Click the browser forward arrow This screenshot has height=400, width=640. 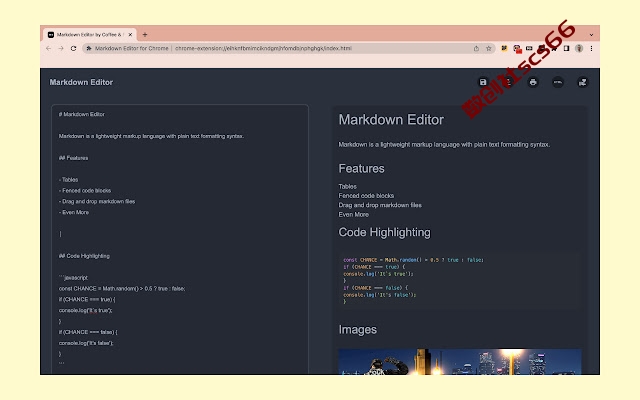[61, 48]
